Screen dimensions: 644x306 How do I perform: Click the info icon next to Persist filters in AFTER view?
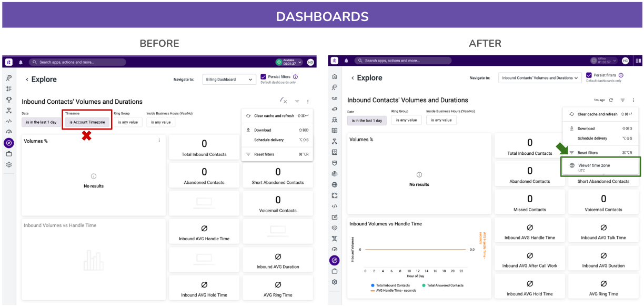[x=621, y=75]
